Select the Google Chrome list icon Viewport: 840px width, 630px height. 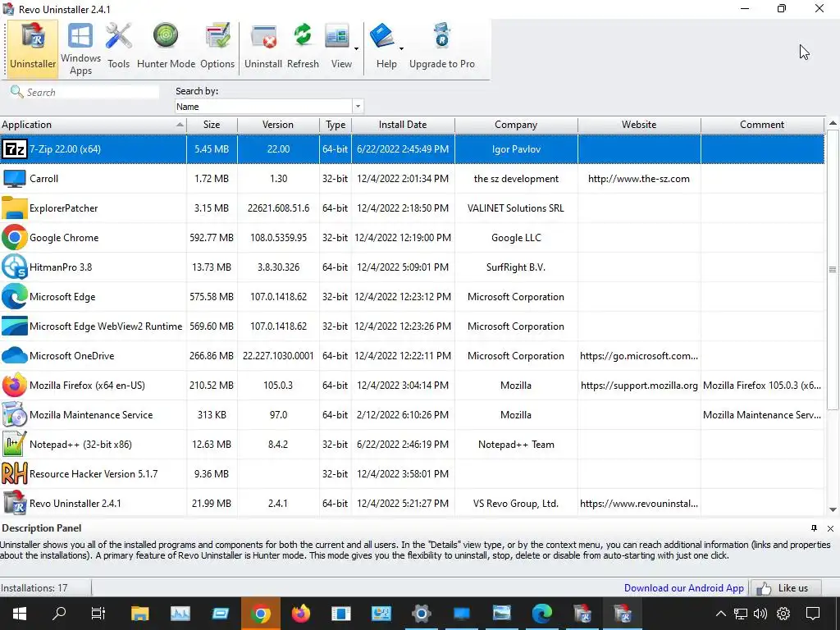pos(15,237)
